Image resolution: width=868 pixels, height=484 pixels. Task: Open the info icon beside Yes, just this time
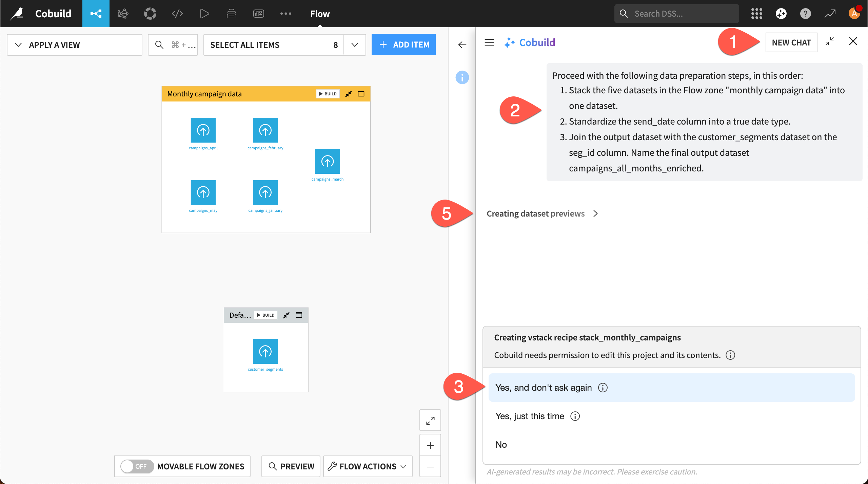point(575,416)
